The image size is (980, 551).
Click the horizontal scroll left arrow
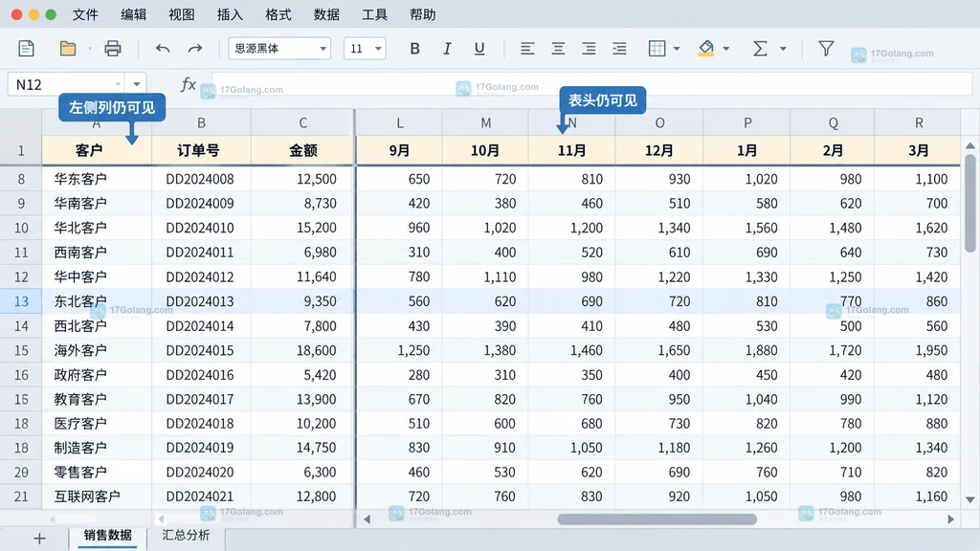367,519
